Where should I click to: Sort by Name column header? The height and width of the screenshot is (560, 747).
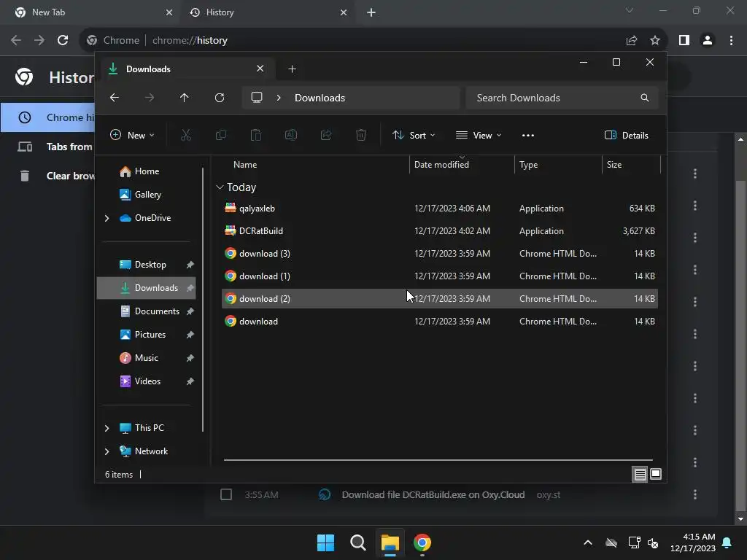(x=245, y=165)
